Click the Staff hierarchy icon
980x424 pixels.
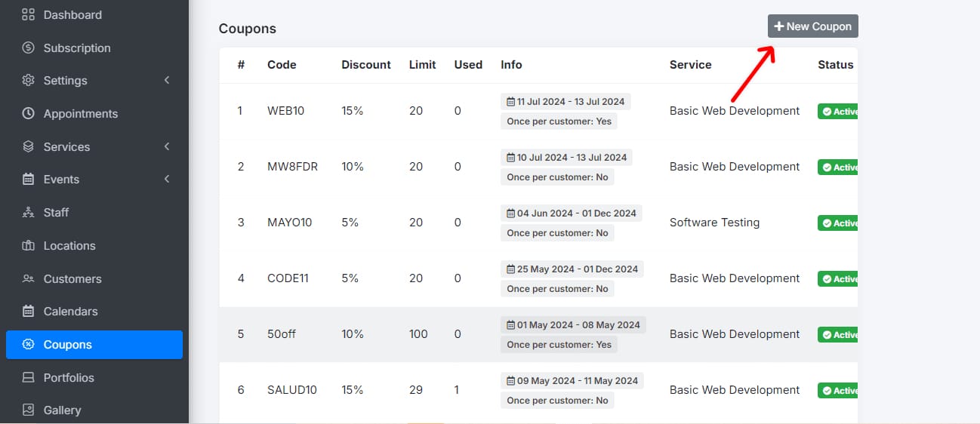[29, 213]
